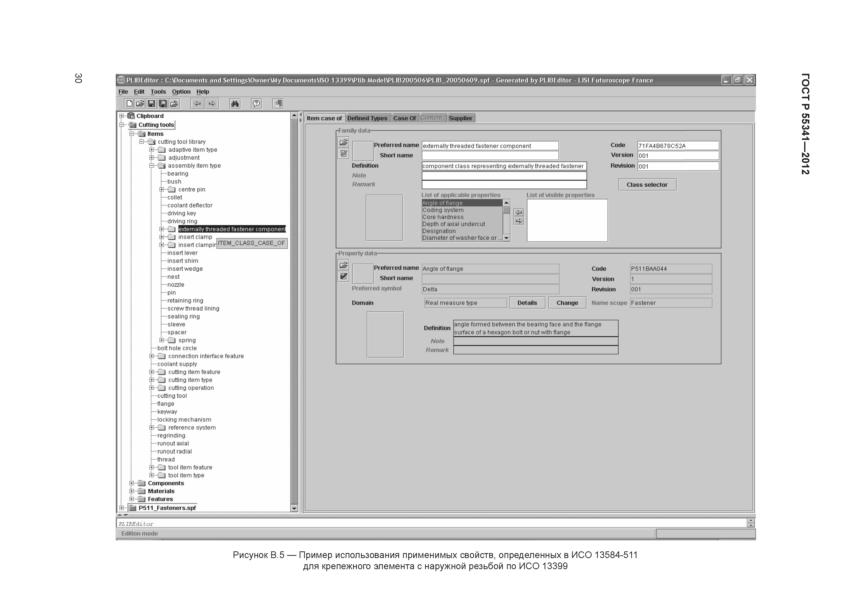Viewport: 868px width, 614px height.
Task: Click the back arrow toolbar button
Action: (197, 103)
